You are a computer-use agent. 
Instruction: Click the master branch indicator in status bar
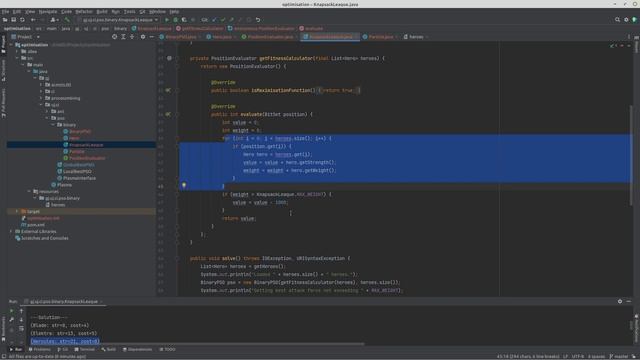619,356
